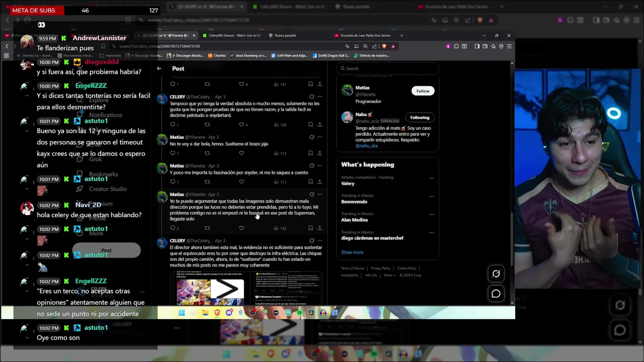Open the Brave hamburger menu
644x362 pixels.
pos(509,46)
